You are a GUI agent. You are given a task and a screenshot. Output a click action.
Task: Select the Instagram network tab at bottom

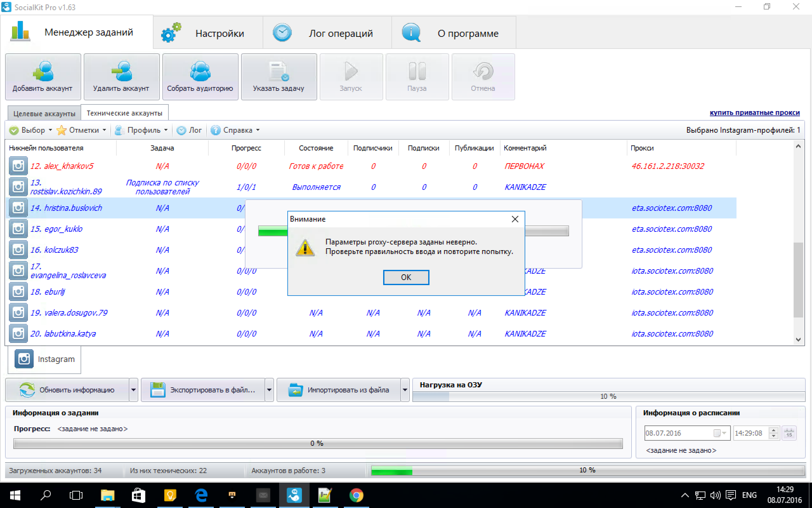click(44, 359)
